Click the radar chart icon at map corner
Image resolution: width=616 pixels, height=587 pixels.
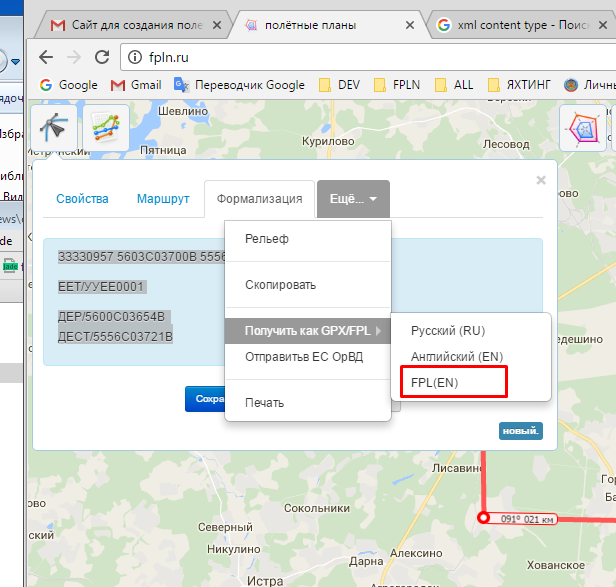tap(582, 128)
